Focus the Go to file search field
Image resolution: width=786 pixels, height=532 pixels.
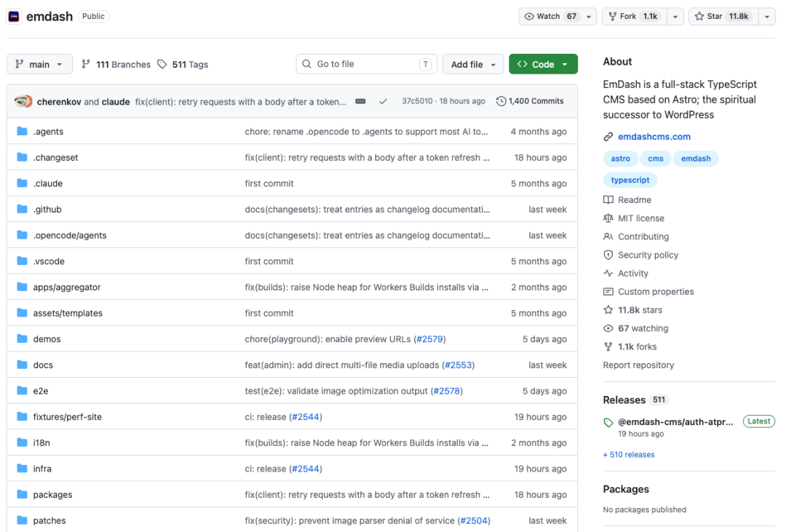pyautogui.click(x=366, y=64)
